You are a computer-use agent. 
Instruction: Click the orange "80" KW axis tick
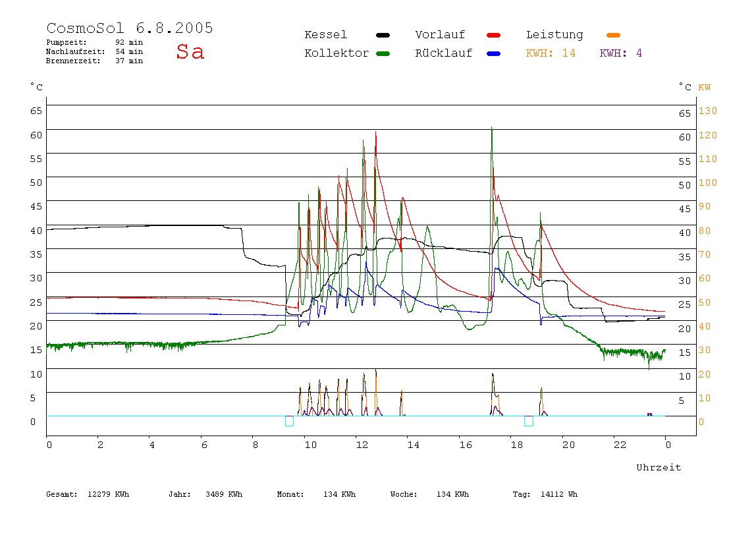pyautogui.click(x=705, y=230)
